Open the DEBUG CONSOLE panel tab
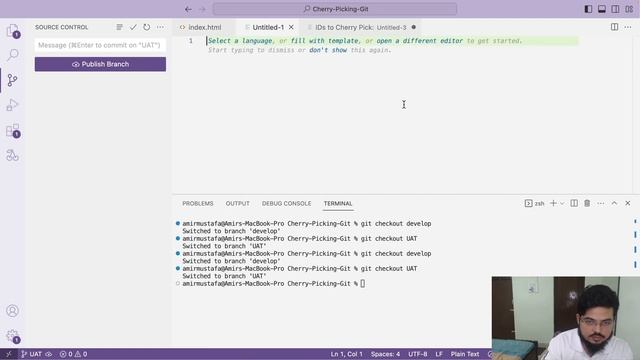 coord(287,203)
